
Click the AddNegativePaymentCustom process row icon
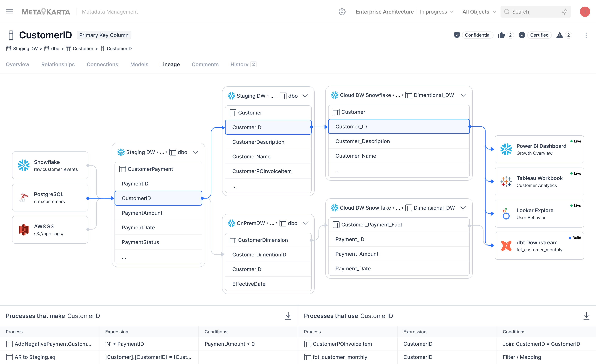(x=10, y=344)
